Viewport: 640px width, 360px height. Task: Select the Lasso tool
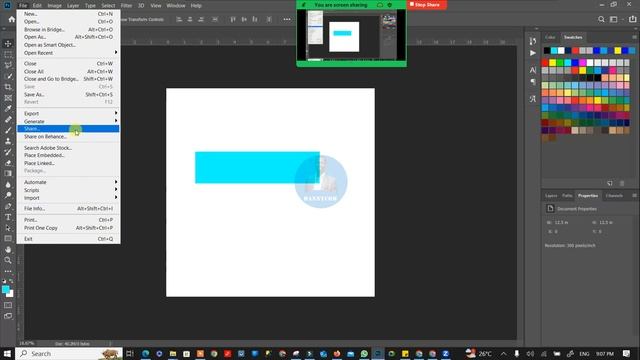point(8,65)
